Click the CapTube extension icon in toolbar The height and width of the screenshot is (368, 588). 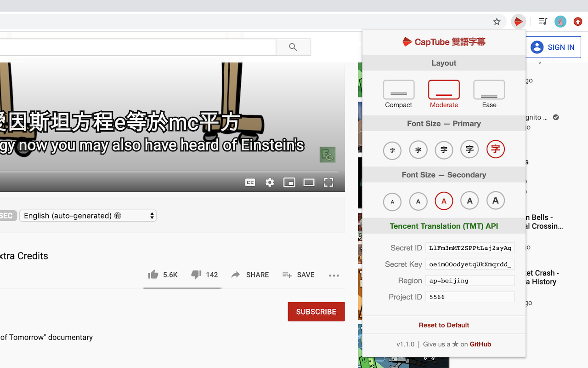(x=518, y=21)
